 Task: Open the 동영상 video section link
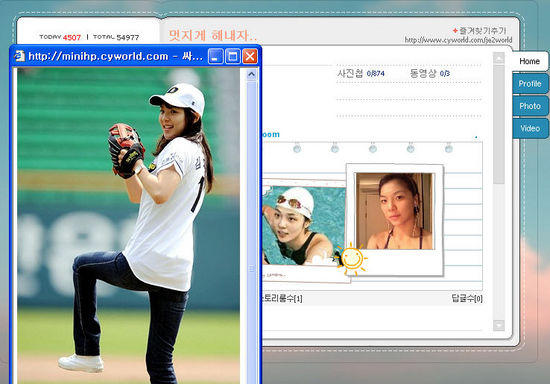pos(430,73)
